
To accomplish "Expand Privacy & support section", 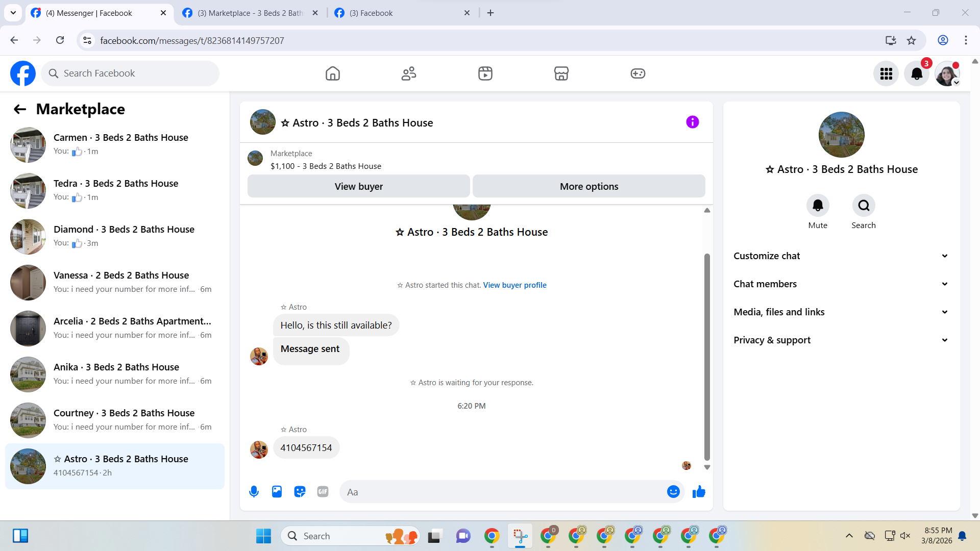I will 841,340.
